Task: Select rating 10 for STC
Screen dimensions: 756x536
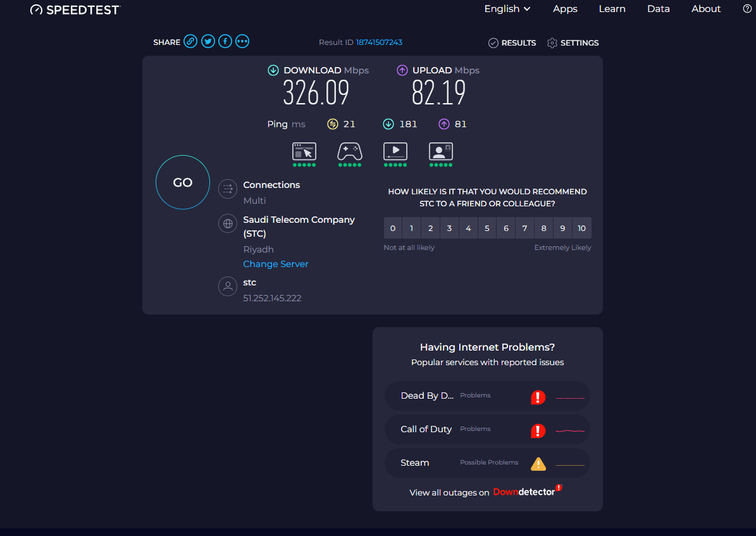Action: tap(581, 228)
